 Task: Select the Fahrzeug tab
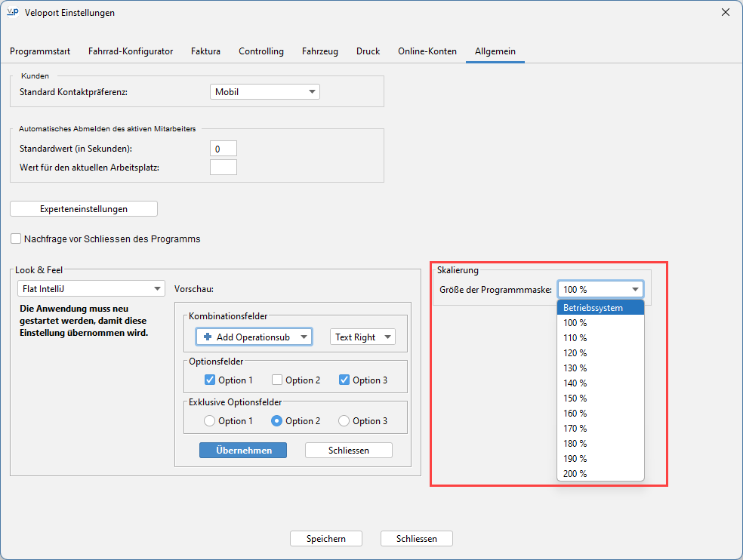(x=320, y=51)
